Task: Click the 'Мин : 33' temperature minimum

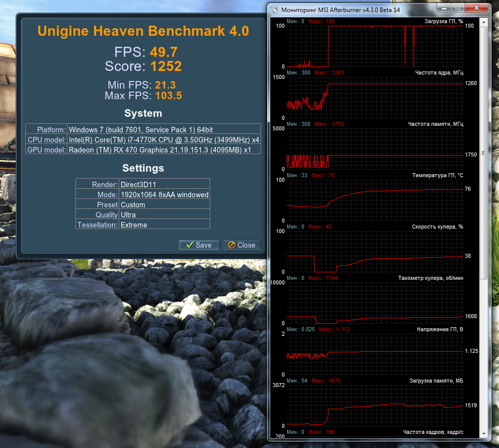Action: click(x=297, y=175)
